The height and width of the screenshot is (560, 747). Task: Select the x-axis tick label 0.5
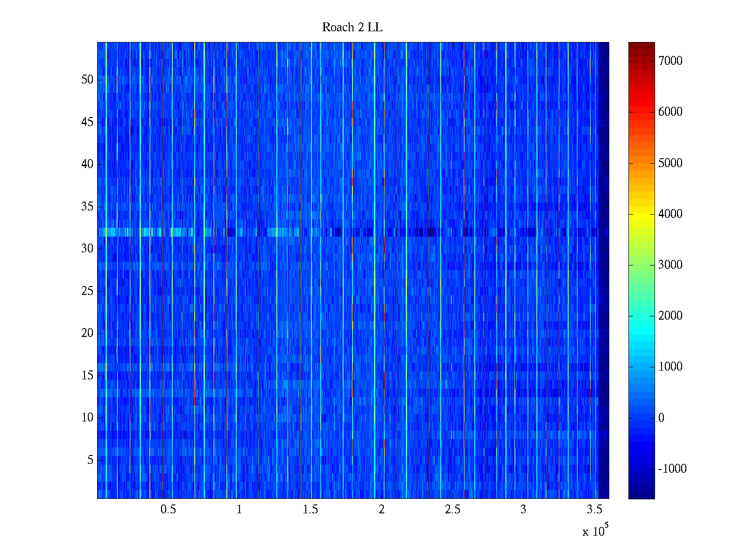[x=168, y=510]
